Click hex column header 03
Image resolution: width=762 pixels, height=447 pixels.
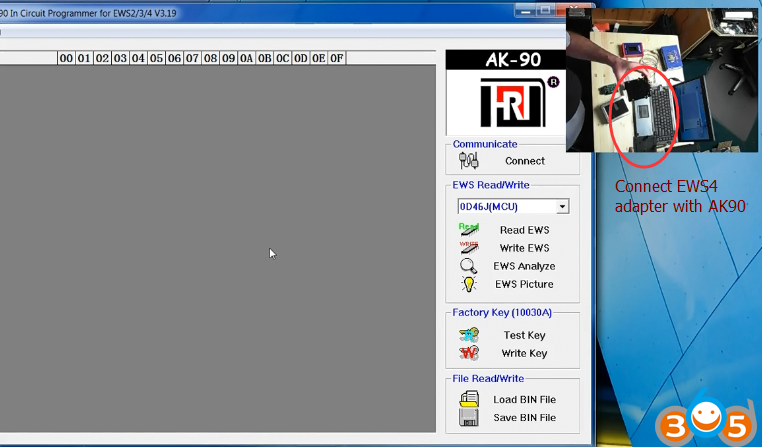coord(120,58)
